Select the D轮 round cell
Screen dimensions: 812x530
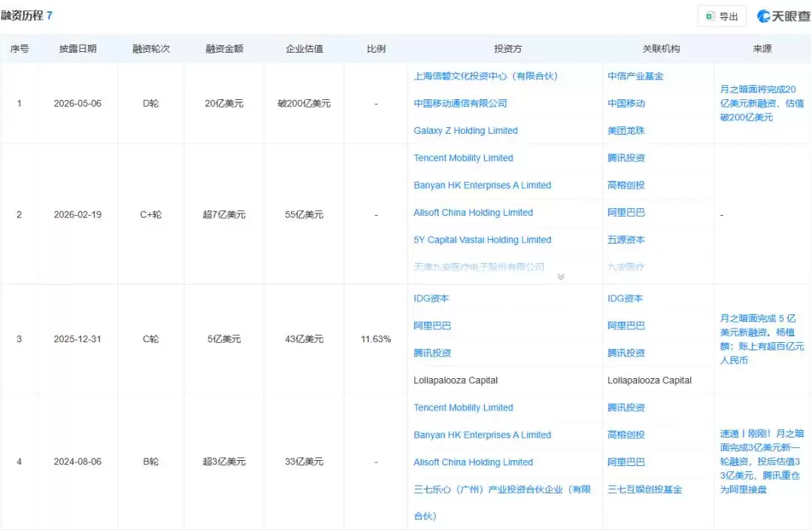(150, 104)
